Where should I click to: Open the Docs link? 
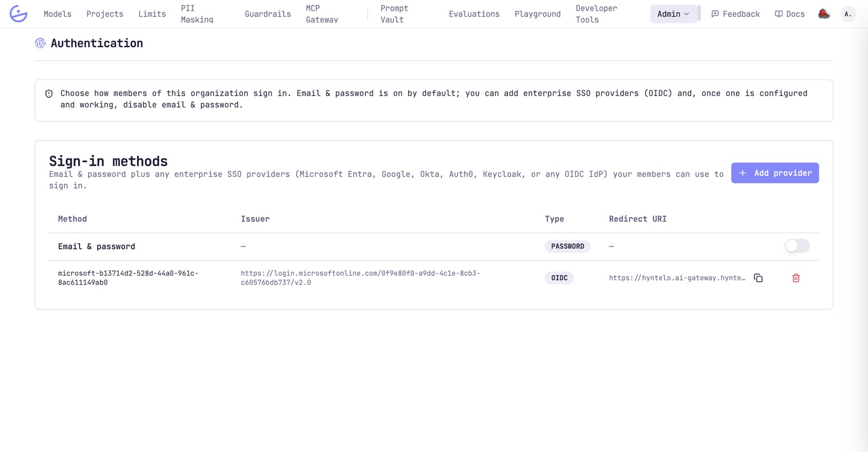pyautogui.click(x=789, y=14)
